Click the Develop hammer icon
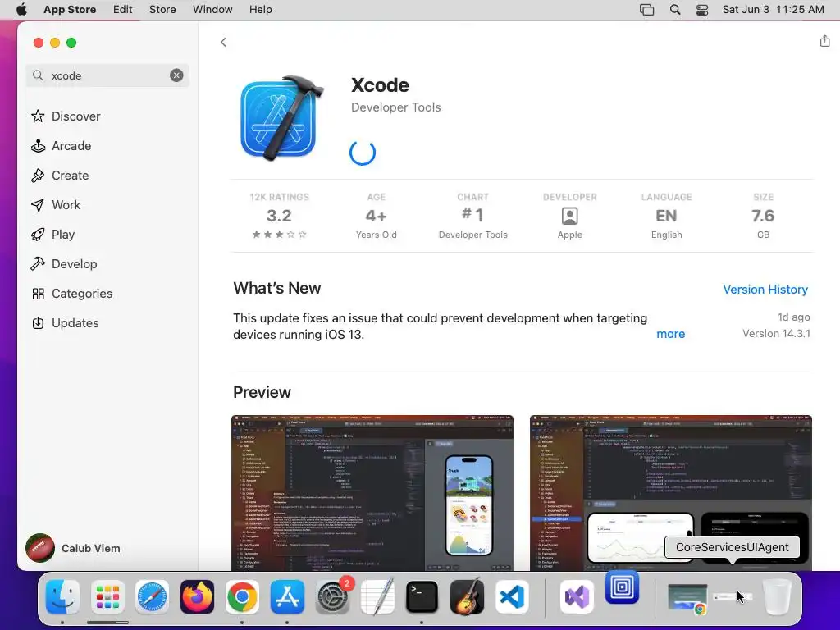 coord(38,263)
